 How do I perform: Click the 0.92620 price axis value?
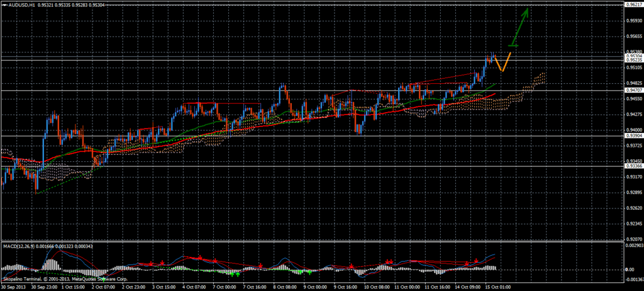[635, 208]
